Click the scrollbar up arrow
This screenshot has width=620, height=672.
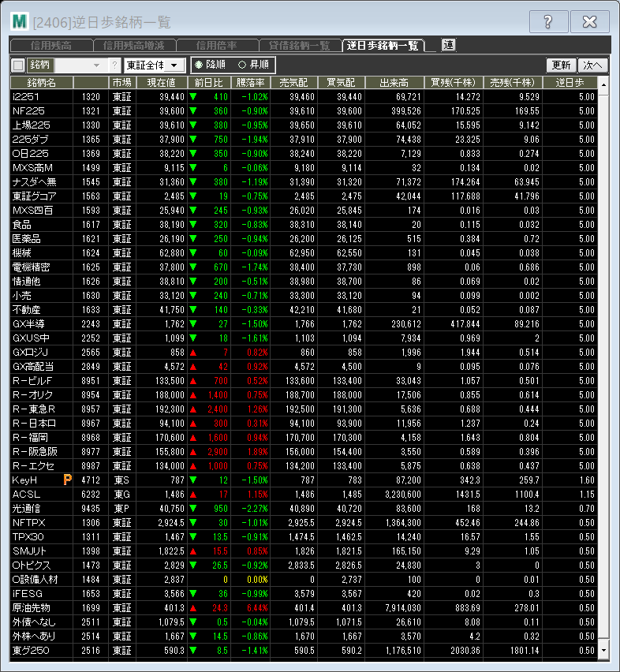[603, 84]
